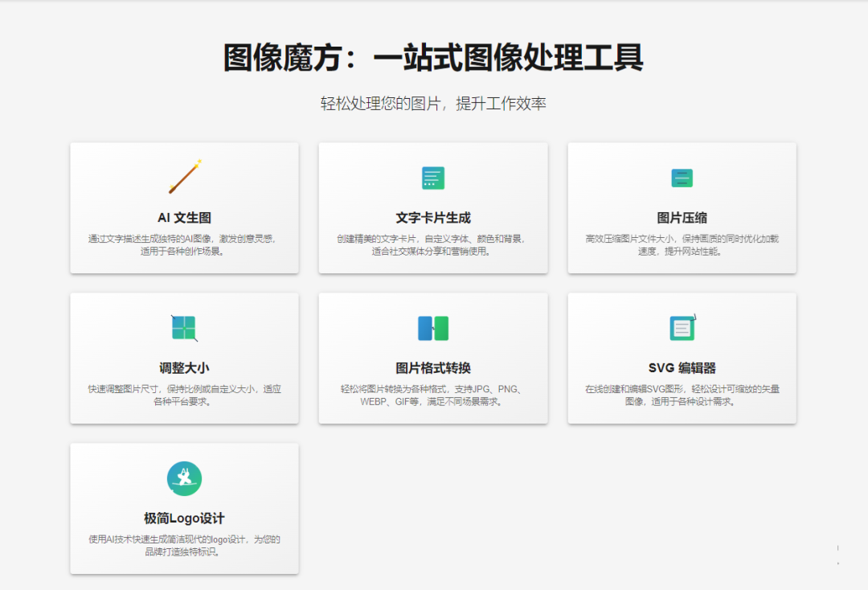Select the SVG 编辑器 card
This screenshot has height=590, width=868.
(682, 358)
